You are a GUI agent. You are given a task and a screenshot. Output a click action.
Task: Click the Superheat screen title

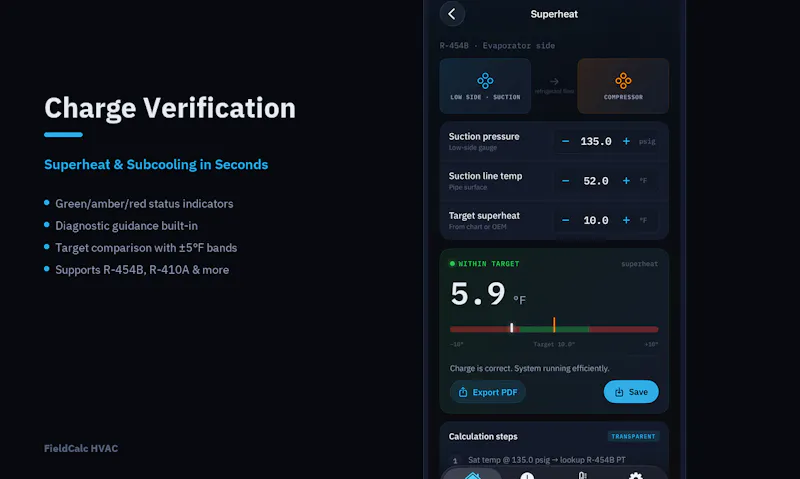554,14
